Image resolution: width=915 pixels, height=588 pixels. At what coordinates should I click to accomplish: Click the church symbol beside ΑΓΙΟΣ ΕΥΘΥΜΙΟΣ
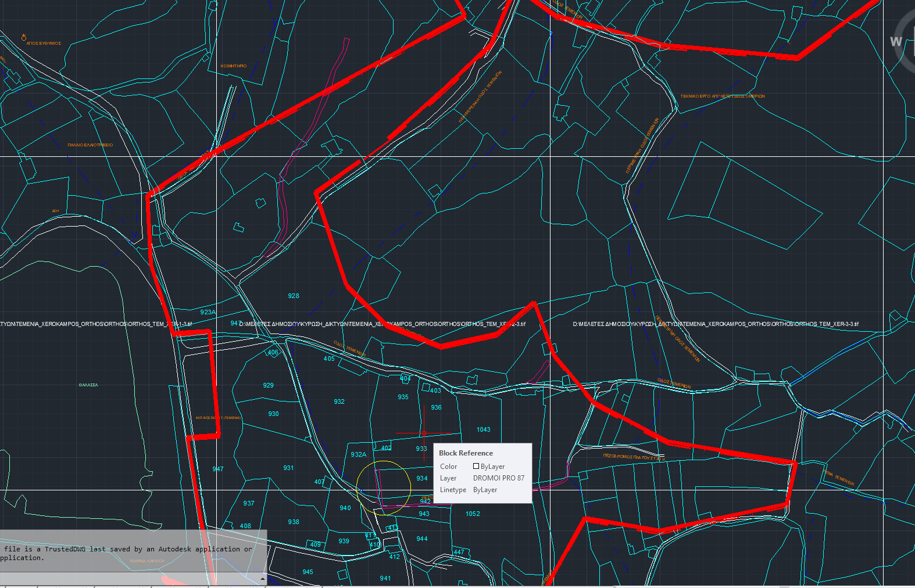[24, 37]
